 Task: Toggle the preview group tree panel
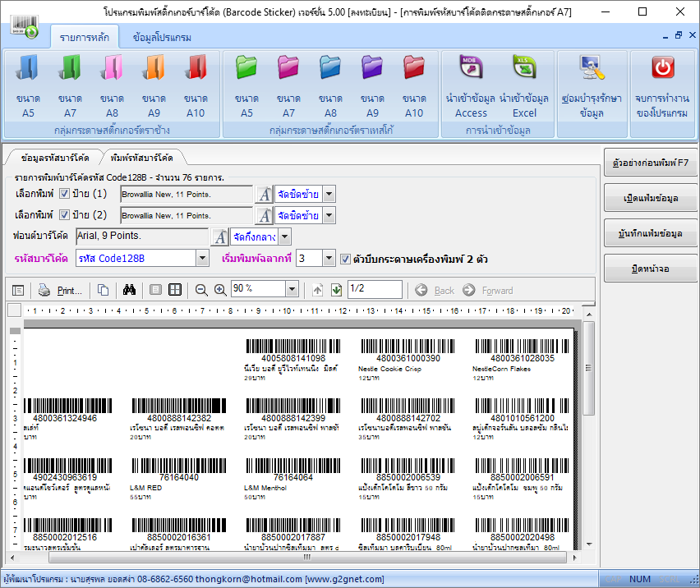coord(18,291)
